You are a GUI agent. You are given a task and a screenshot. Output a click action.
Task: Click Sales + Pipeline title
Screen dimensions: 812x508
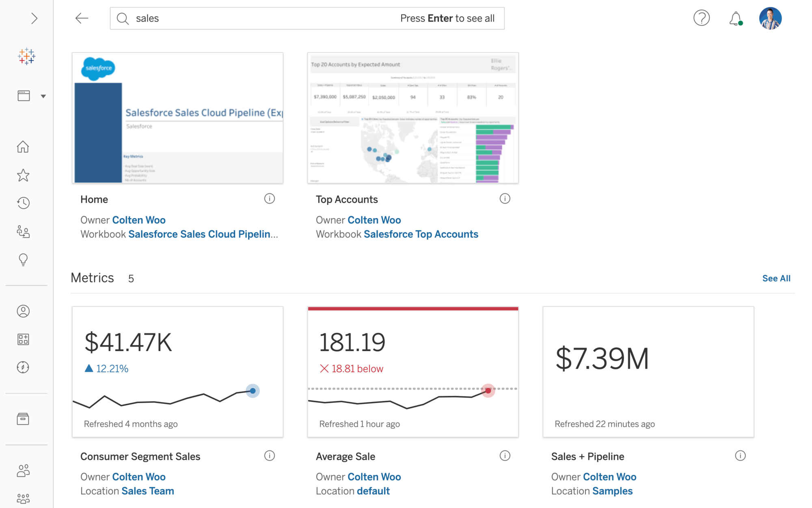587,456
